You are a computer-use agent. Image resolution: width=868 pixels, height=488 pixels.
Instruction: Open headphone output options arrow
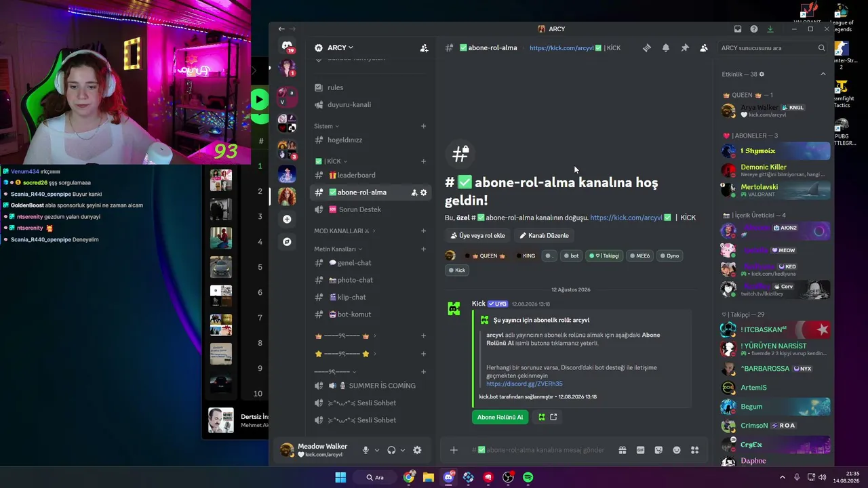403,450
